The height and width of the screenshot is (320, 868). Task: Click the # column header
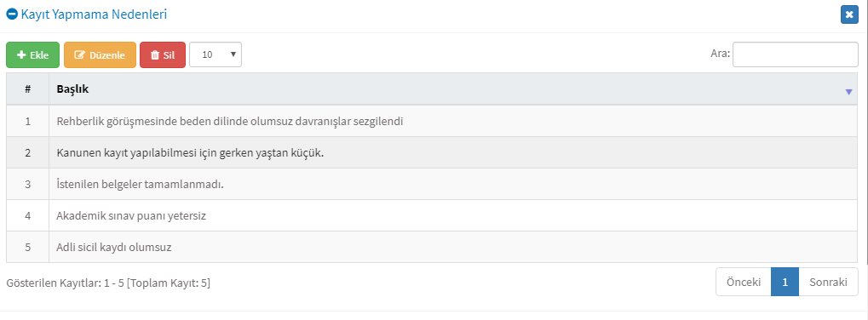coord(27,89)
